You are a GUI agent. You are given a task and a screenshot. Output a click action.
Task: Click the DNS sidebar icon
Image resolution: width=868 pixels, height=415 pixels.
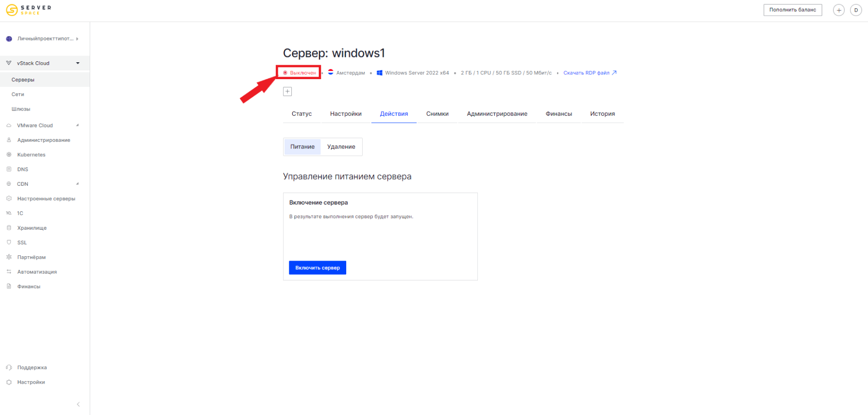9,169
